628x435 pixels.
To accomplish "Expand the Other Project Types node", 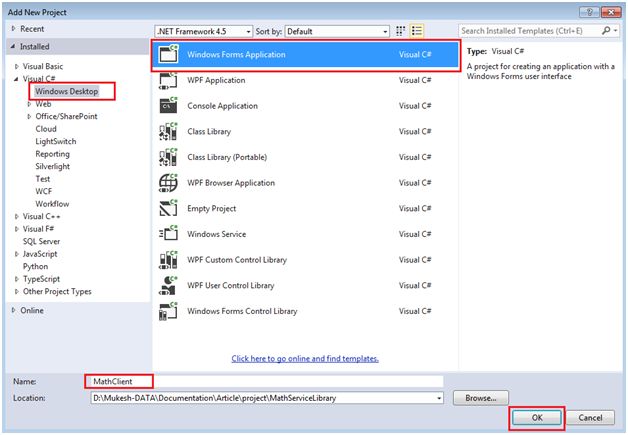I will coord(16,292).
